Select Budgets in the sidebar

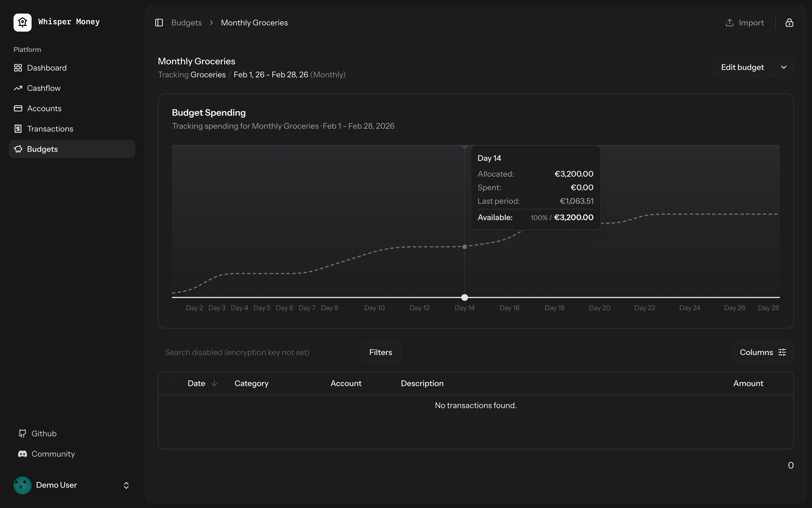[x=72, y=149]
